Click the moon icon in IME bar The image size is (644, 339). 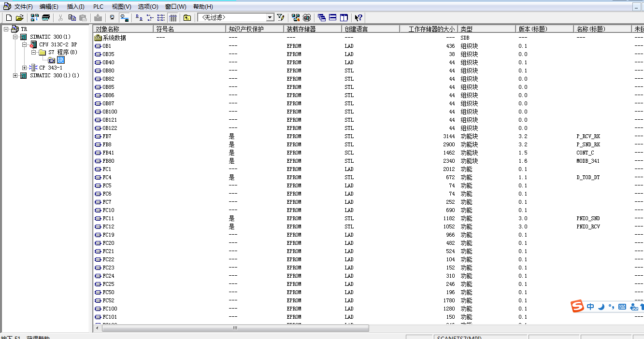[601, 306]
